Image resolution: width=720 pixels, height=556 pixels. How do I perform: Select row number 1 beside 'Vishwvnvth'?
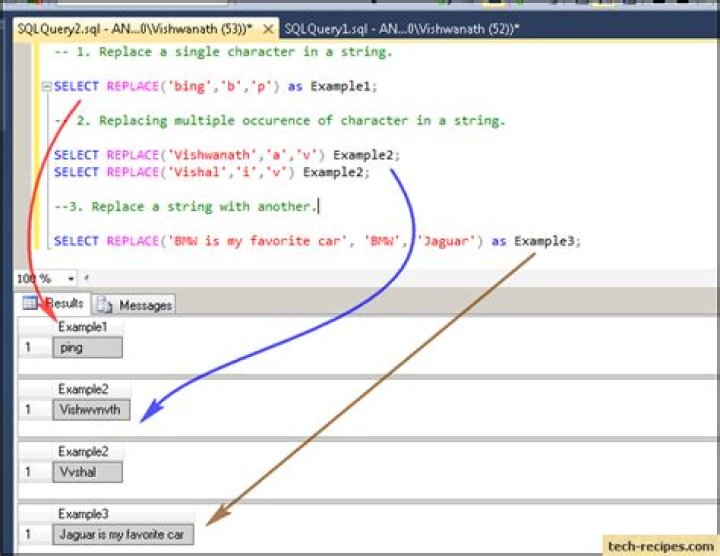[35, 410]
